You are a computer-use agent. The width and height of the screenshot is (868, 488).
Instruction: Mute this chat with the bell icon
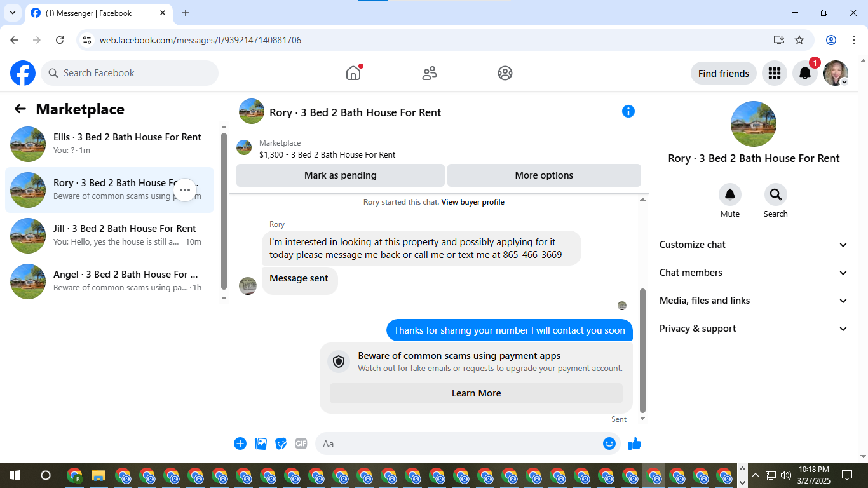click(x=730, y=194)
